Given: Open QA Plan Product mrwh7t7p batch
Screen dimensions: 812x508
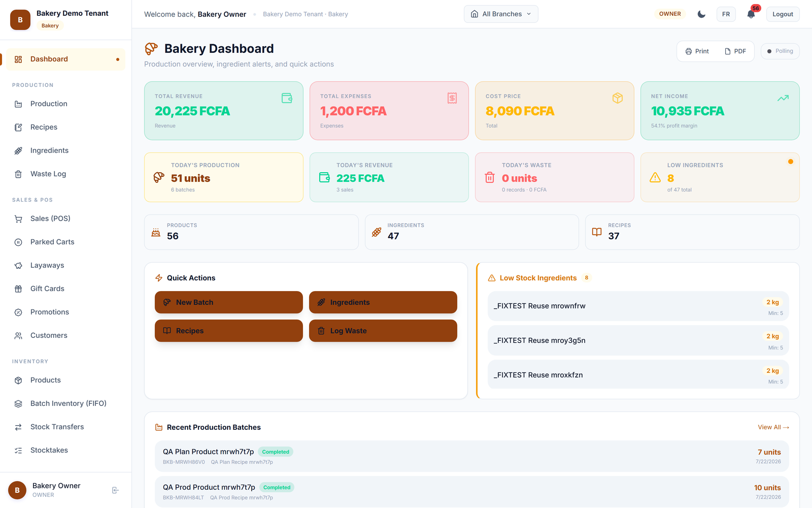Looking at the screenshot, I should [472, 456].
